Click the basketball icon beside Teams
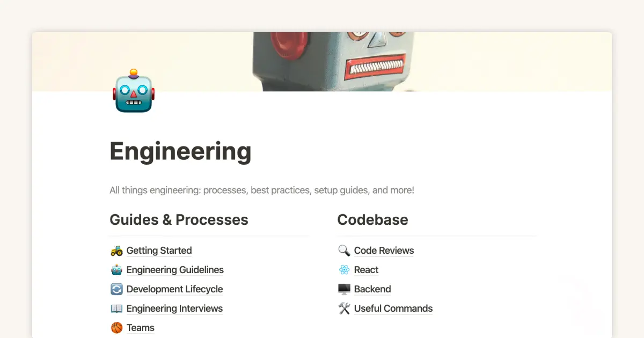Image resolution: width=644 pixels, height=338 pixels. pyautogui.click(x=116, y=328)
